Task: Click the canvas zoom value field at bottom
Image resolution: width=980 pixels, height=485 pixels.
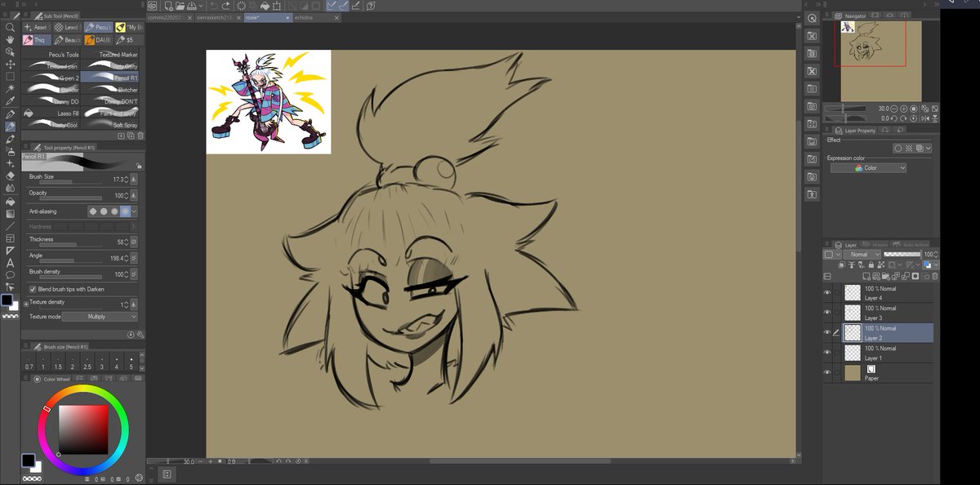Action: coord(189,461)
